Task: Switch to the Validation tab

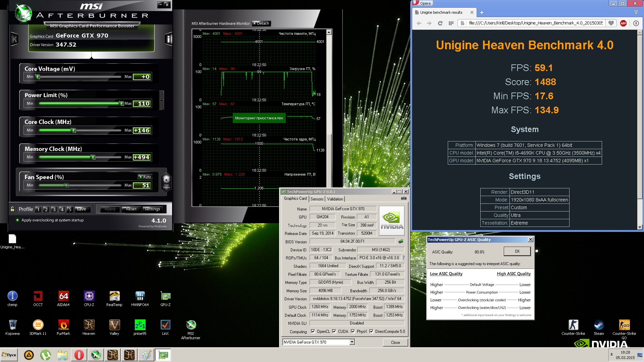Action: 335,199
